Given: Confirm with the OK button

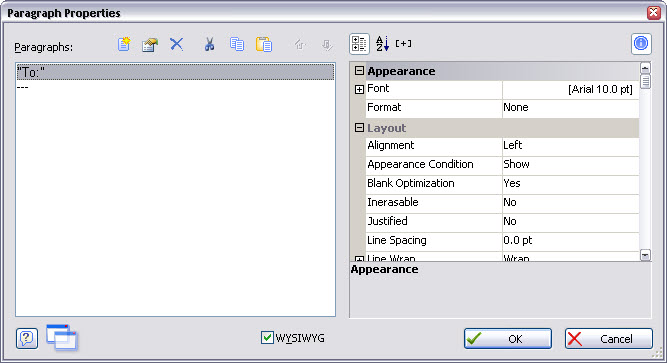Looking at the screenshot, I should click(x=508, y=339).
